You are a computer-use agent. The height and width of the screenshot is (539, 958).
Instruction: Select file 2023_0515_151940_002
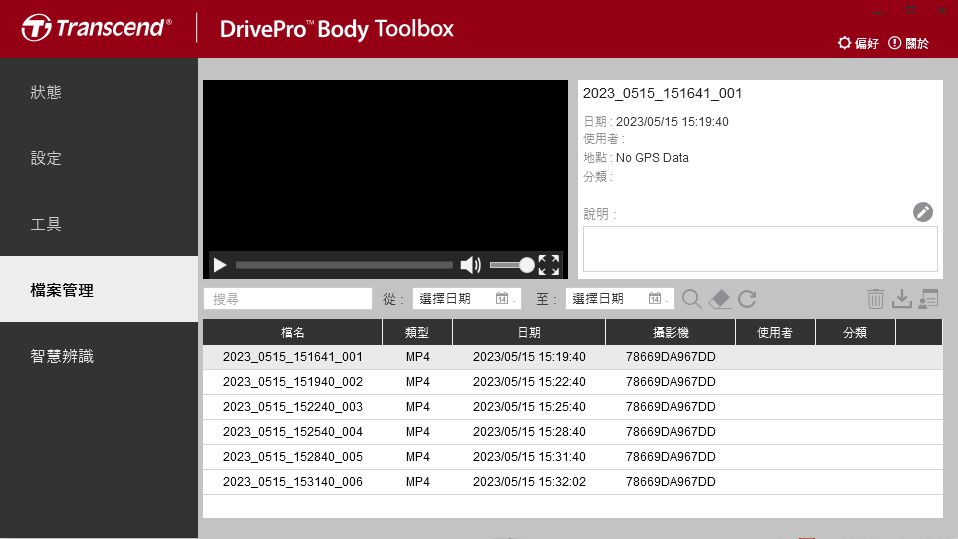pyautogui.click(x=572, y=382)
